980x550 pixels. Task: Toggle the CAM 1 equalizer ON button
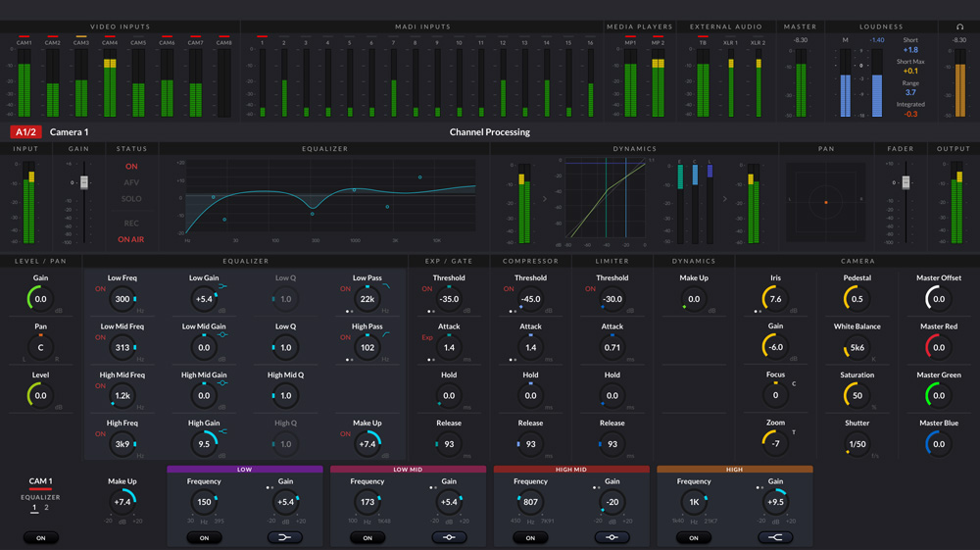40,537
